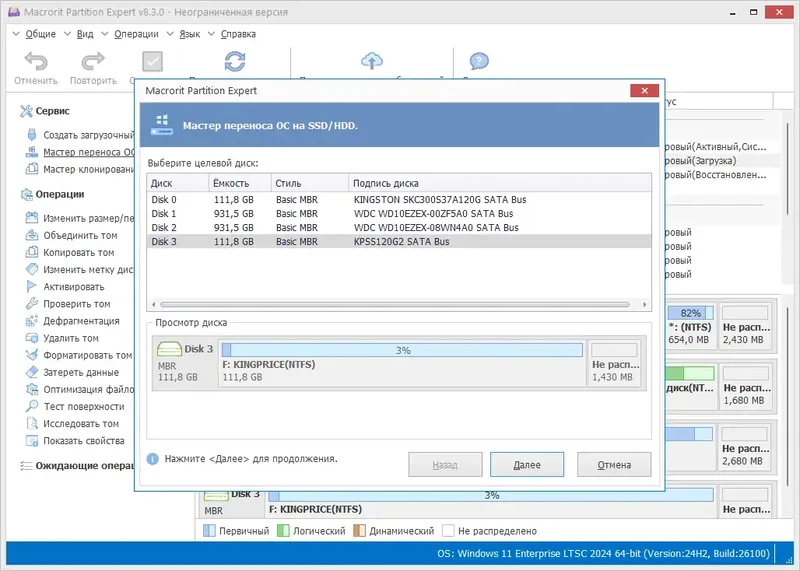Select Disk 1 WDC WD10EZEX-00ZF5A0 row

click(399, 213)
